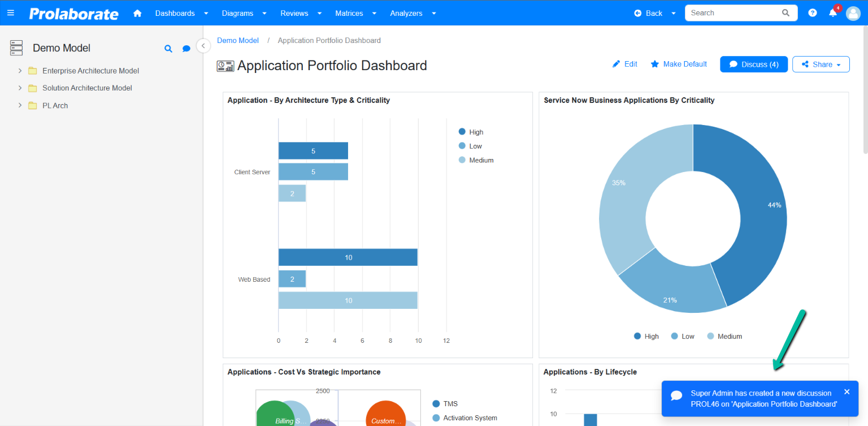Click the PL Arch folder icon
This screenshot has width=868, height=426.
[x=33, y=106]
